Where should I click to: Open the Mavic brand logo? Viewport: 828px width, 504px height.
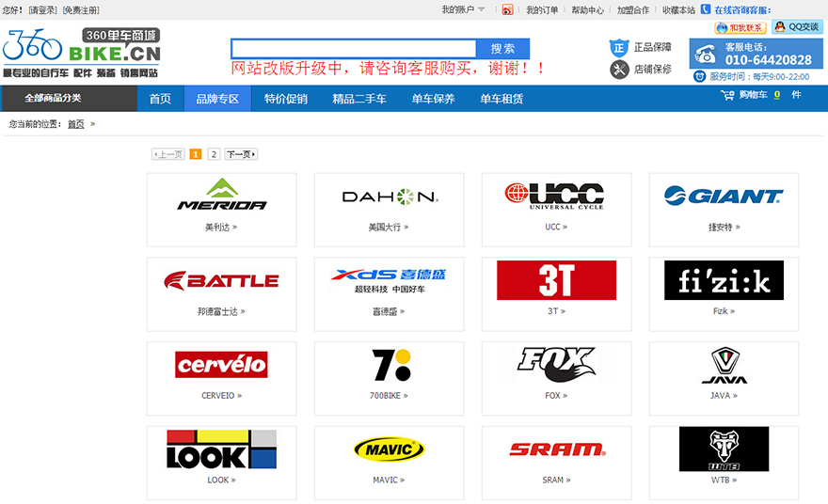(x=390, y=449)
